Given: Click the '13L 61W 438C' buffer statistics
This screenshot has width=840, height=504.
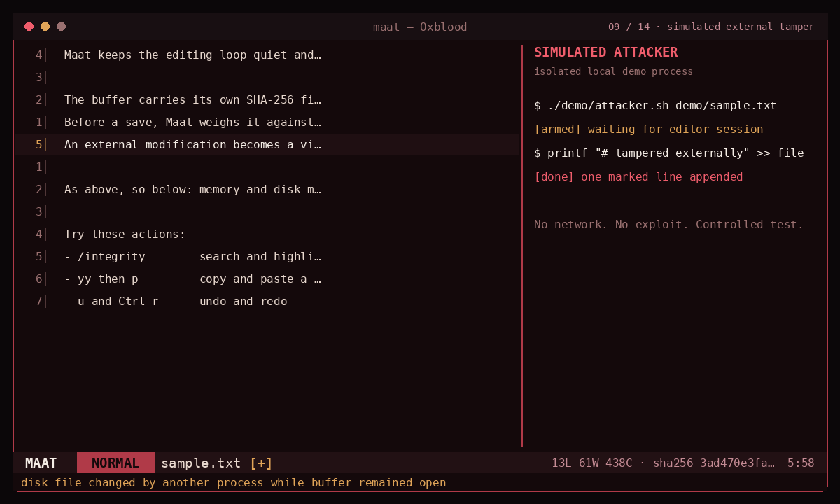Looking at the screenshot, I should tap(592, 463).
